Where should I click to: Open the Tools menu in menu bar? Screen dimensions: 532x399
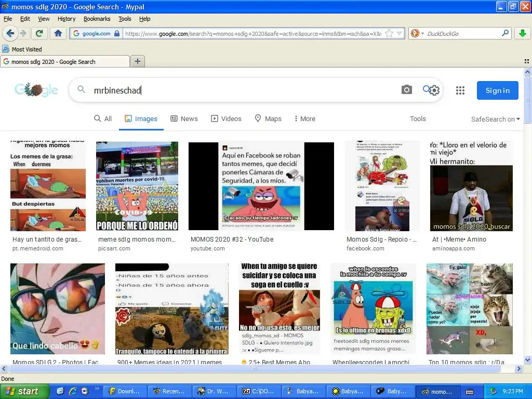pyautogui.click(x=125, y=19)
